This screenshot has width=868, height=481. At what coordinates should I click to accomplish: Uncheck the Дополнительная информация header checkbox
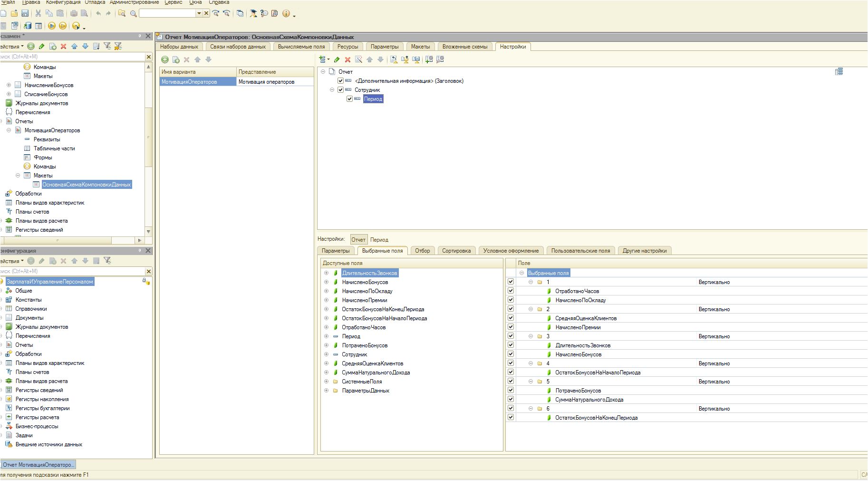tap(340, 81)
